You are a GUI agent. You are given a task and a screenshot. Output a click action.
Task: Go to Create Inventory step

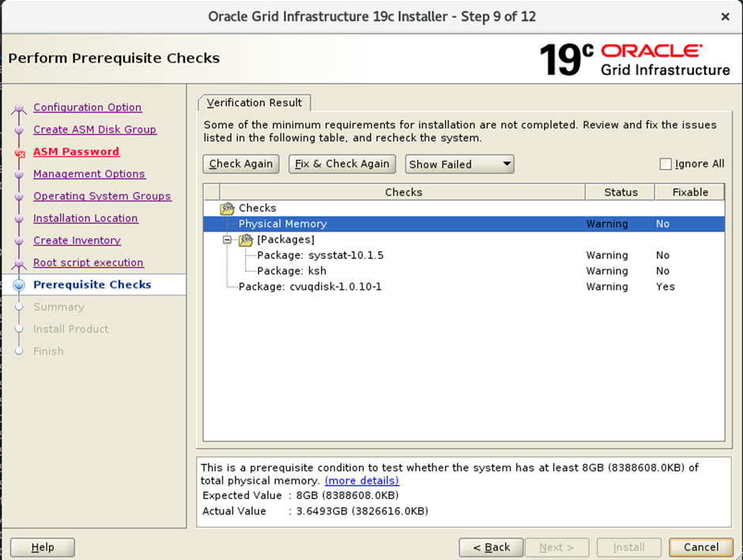point(77,240)
